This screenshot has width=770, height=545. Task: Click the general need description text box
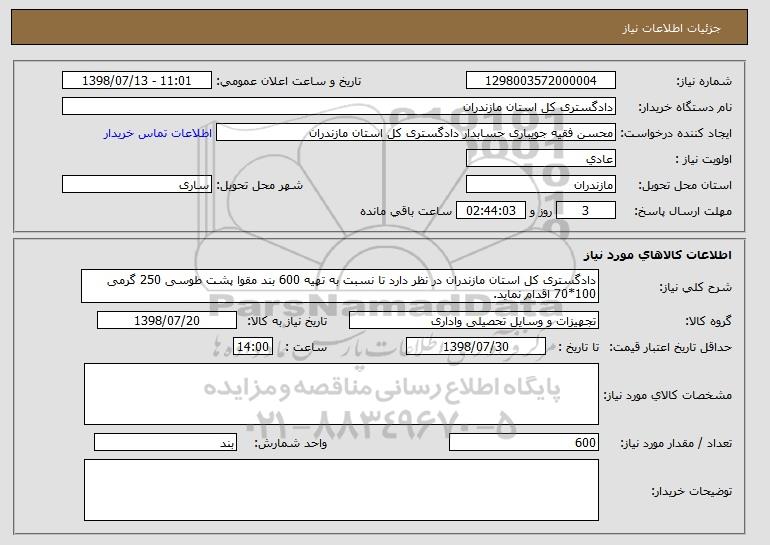[x=340, y=286]
